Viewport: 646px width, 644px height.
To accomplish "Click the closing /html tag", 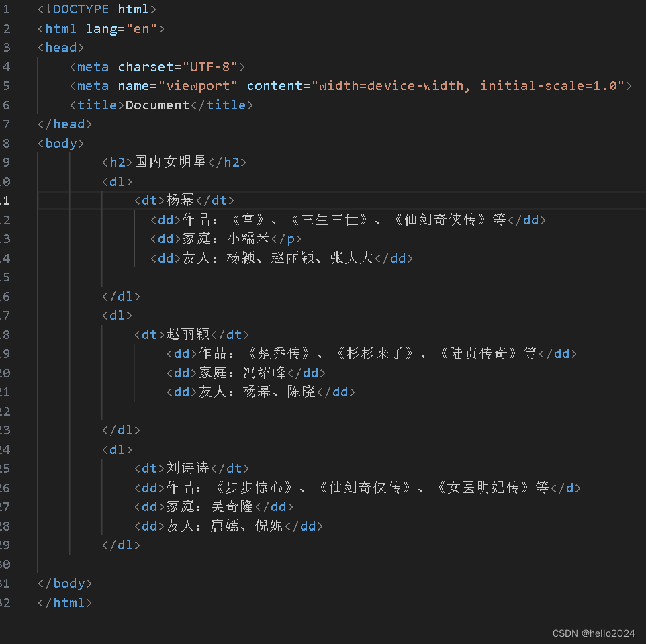I will (x=64, y=603).
